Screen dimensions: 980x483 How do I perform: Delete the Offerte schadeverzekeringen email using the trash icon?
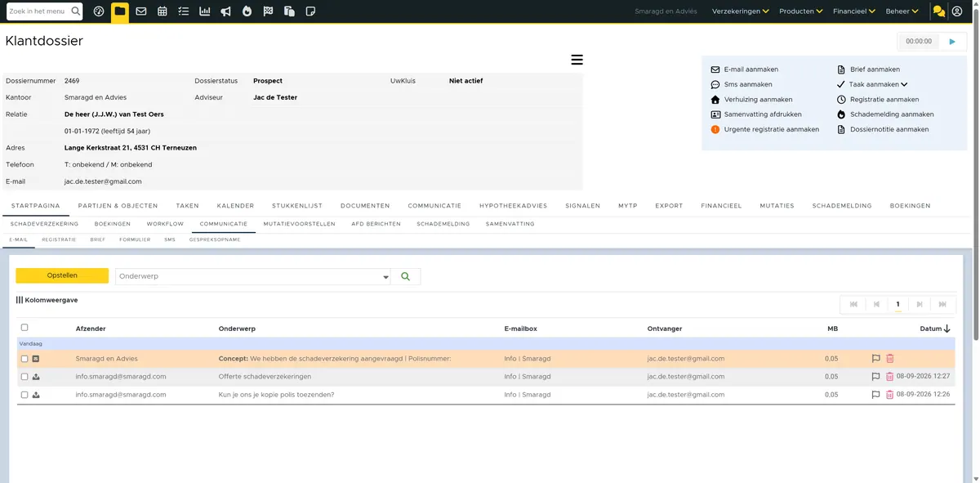pyautogui.click(x=889, y=377)
